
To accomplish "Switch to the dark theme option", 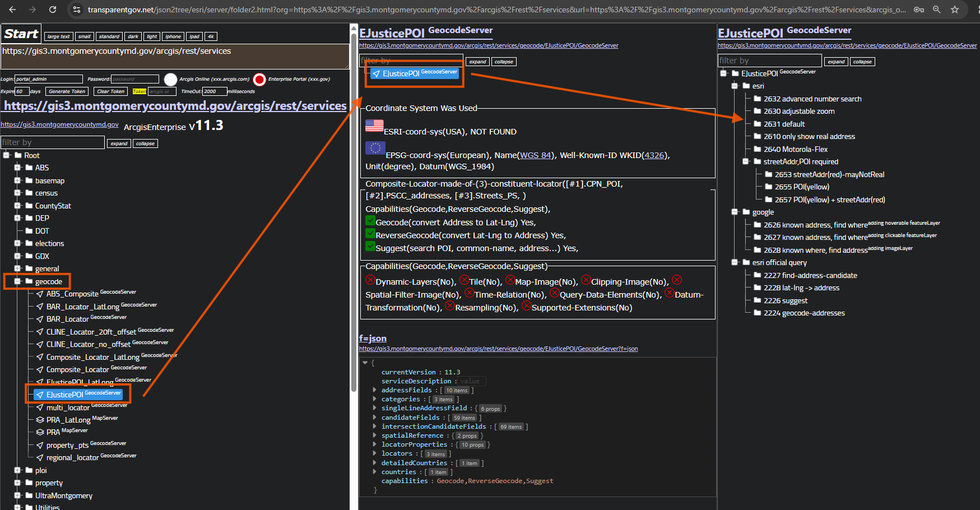I will pyautogui.click(x=133, y=36).
